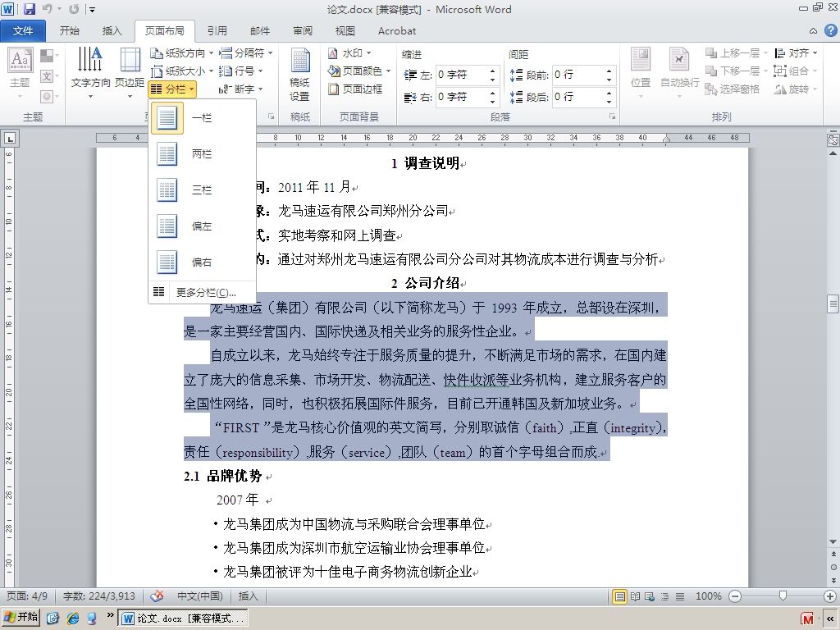Increase spacing before (段前) spinner up
The image size is (840, 630).
point(609,71)
